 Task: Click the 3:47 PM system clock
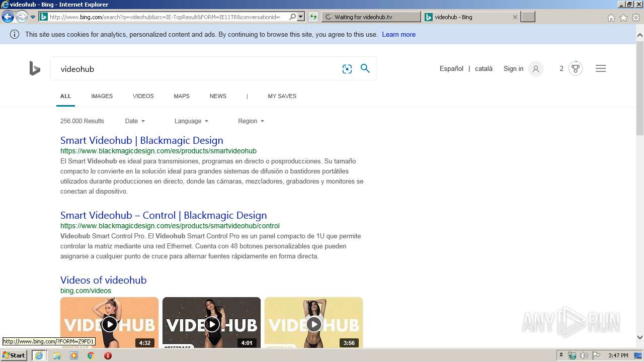pos(618,355)
